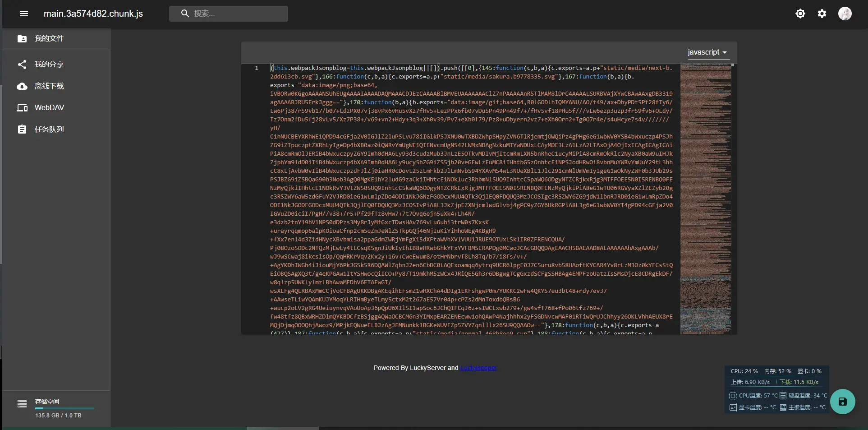
Task: Open the LuckyKeeper link
Action: point(478,368)
